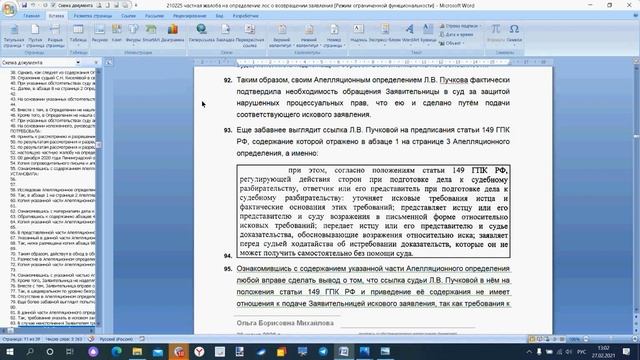Click page count indicator in status bar
The height and width of the screenshot is (360, 640).
point(21,339)
